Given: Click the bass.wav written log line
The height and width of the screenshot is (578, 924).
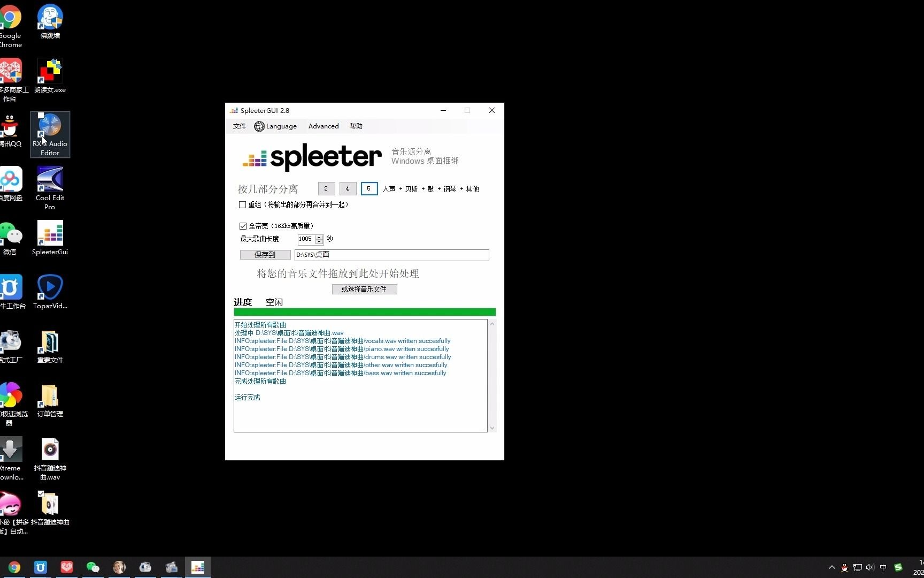Looking at the screenshot, I should 340,373.
